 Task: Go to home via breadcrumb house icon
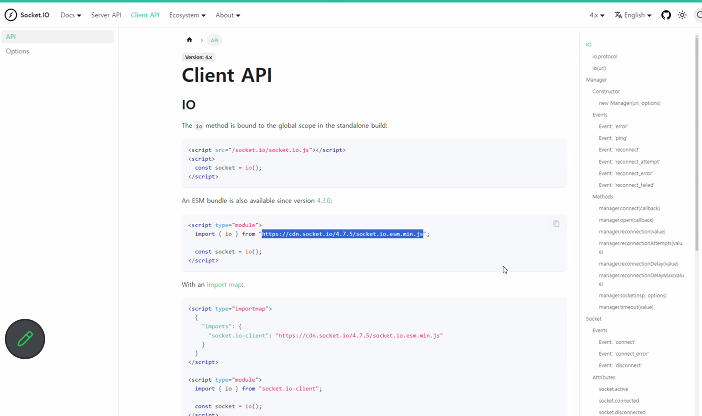click(189, 40)
